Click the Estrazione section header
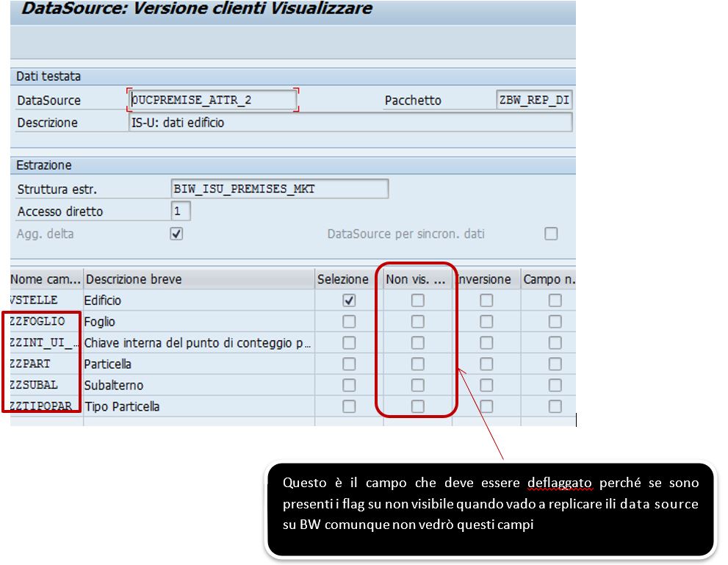The image size is (728, 565). pos(293,165)
